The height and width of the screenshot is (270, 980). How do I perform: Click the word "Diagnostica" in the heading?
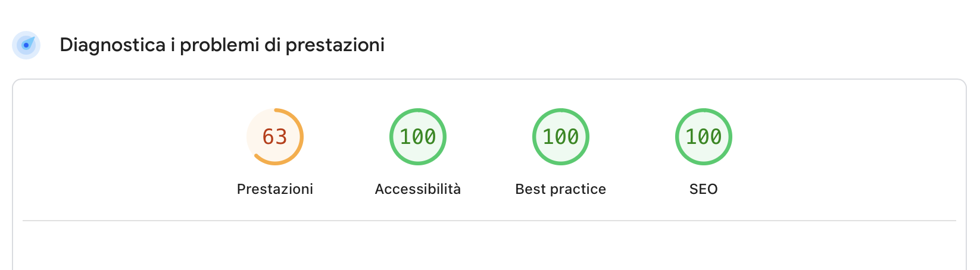point(113,45)
